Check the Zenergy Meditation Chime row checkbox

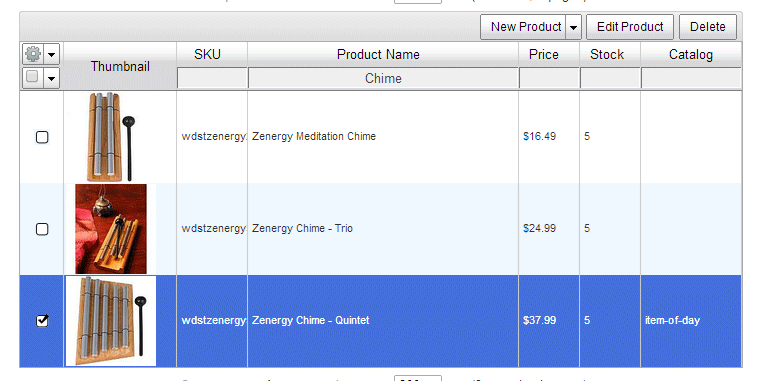point(42,137)
